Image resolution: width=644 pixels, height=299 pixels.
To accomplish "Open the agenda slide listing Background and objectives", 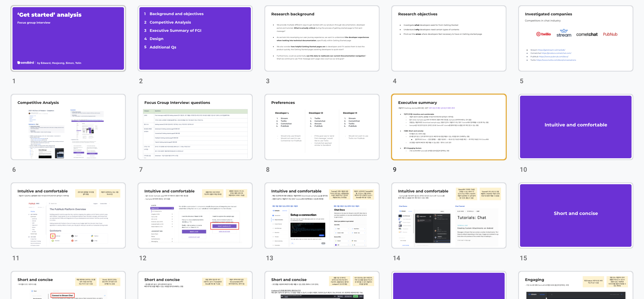I will pos(195,38).
